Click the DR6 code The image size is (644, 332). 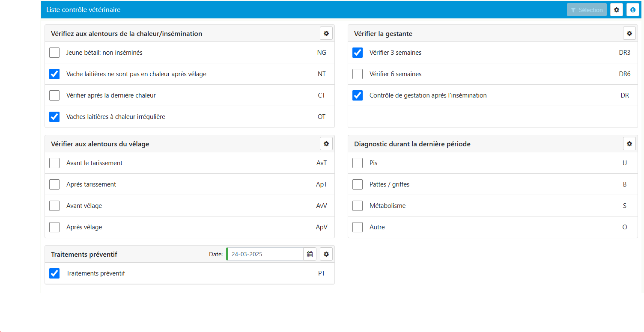coord(625,74)
